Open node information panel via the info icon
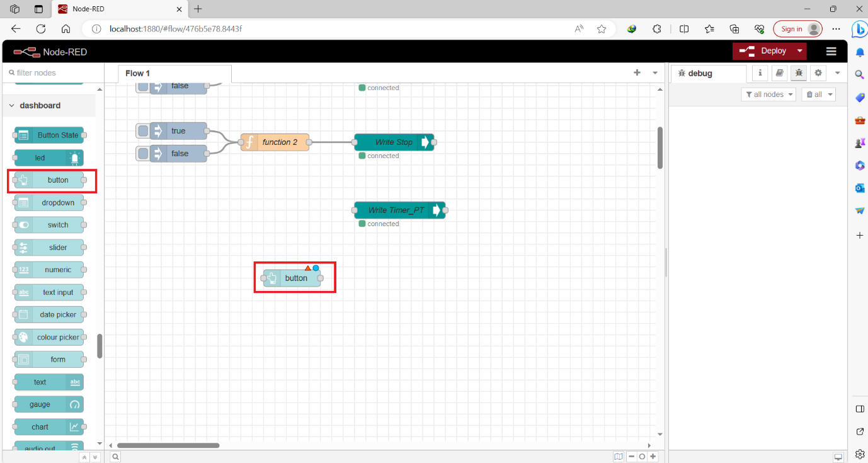Image resolution: width=868 pixels, height=463 pixels. pos(760,73)
